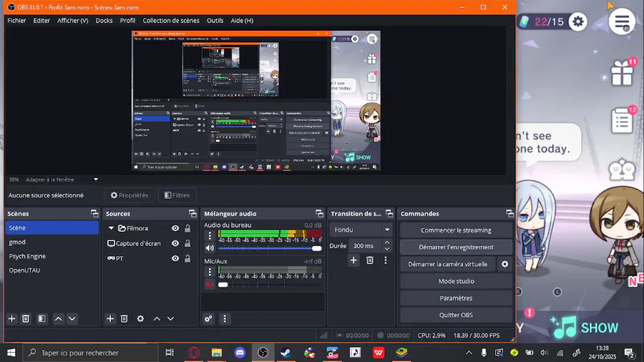This screenshot has height=362, width=644.
Task: Remove source with the Sources trash icon
Action: [124, 318]
